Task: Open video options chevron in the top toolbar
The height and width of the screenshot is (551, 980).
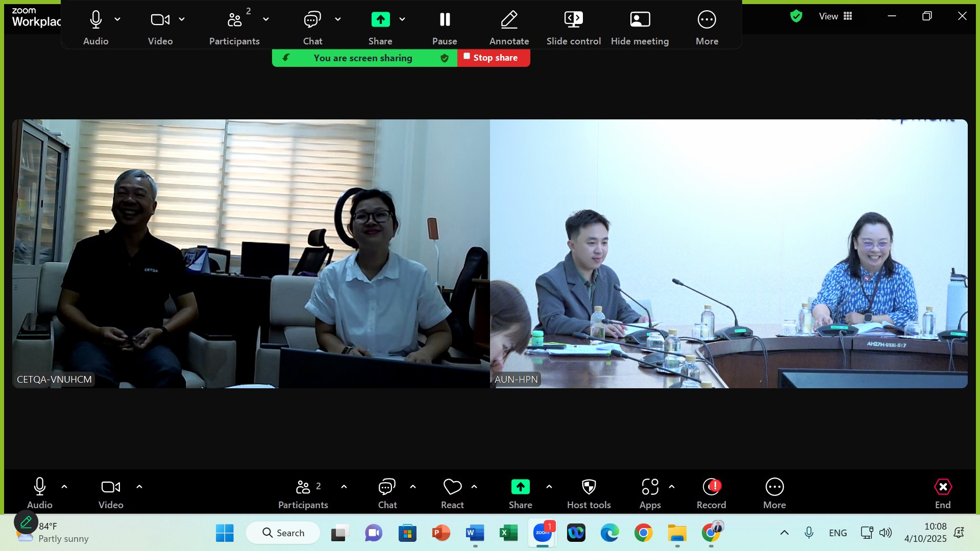Action: (x=182, y=19)
